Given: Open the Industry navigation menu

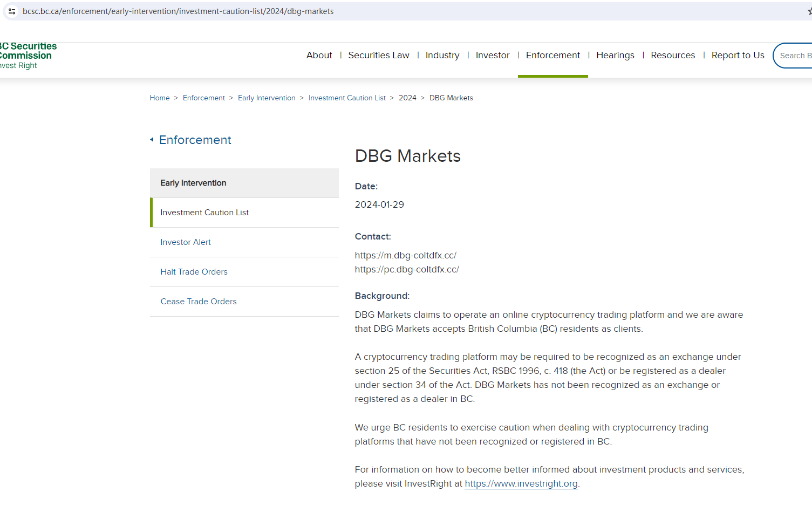Looking at the screenshot, I should [442, 55].
